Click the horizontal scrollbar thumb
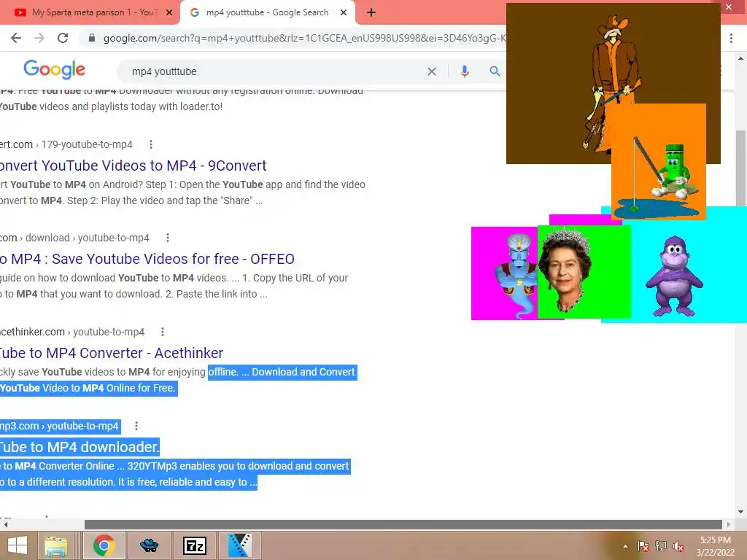This screenshot has width=747, height=560. click(404, 524)
